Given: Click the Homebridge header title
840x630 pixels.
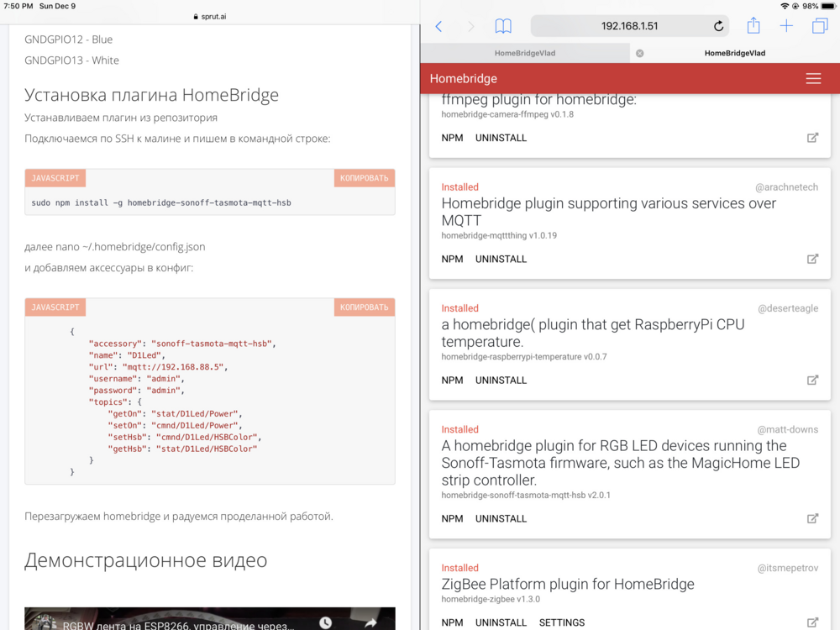Looking at the screenshot, I should coord(464,78).
